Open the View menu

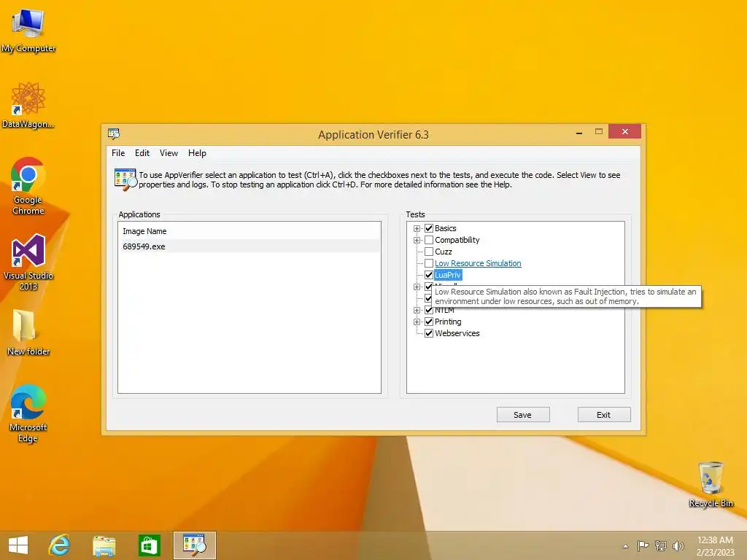click(x=169, y=153)
